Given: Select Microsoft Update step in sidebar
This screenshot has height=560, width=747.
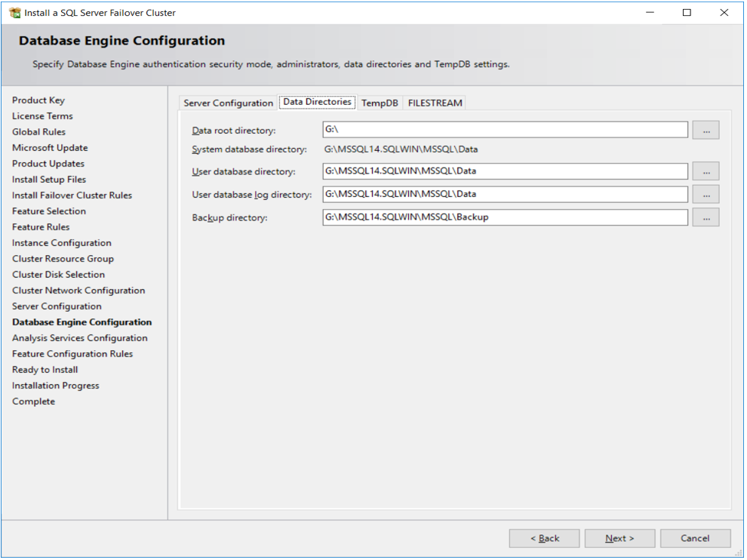Looking at the screenshot, I should click(x=50, y=148).
